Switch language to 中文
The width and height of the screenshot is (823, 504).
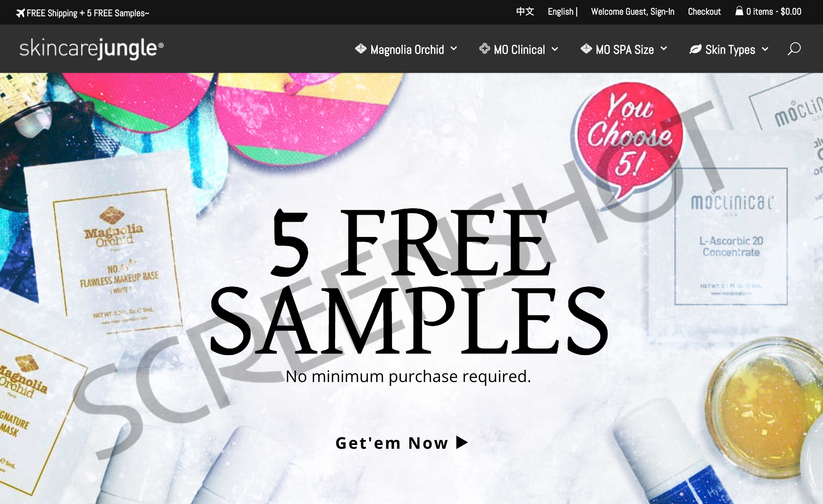(x=525, y=12)
